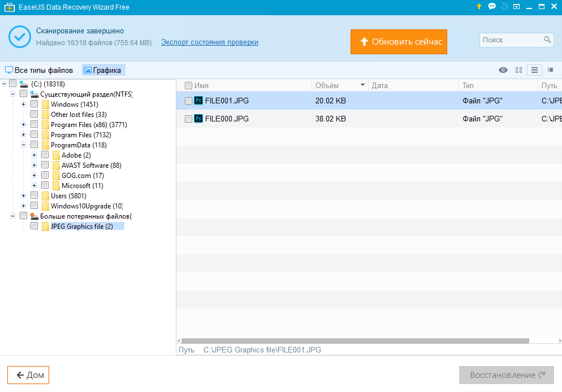
Task: Click the C: drive icon in tree
Action: coord(24,84)
